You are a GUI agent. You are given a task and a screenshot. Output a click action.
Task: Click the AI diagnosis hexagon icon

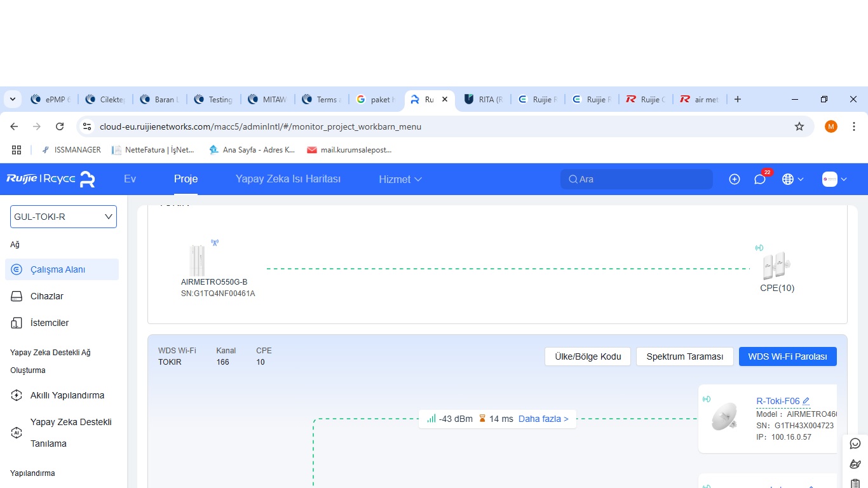(x=17, y=433)
